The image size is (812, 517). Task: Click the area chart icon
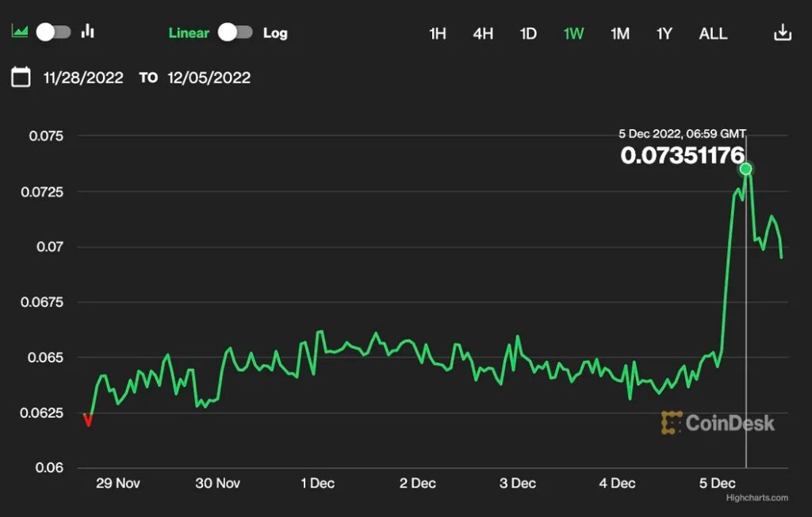point(20,32)
